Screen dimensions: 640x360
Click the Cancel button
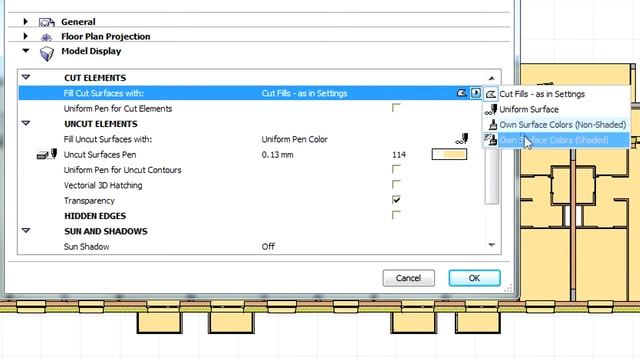pos(409,278)
